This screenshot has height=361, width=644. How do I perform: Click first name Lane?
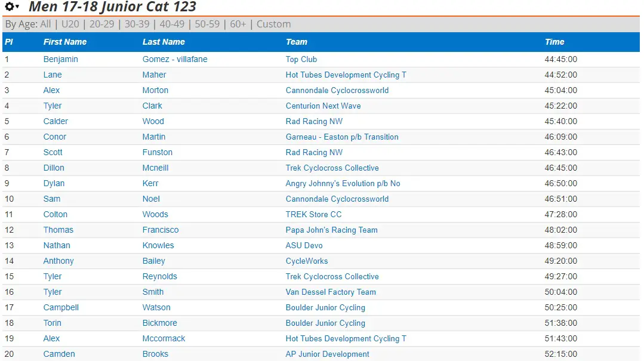tap(53, 75)
